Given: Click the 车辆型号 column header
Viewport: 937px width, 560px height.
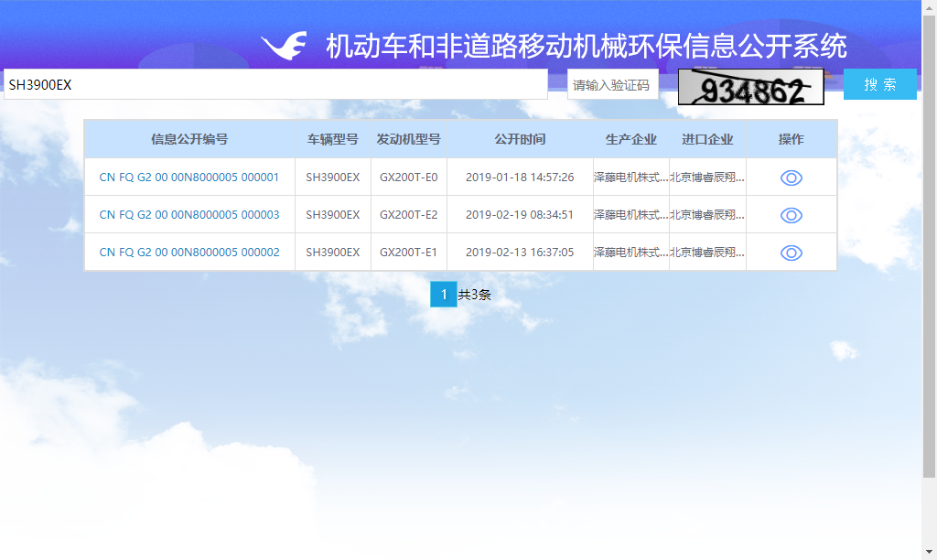Looking at the screenshot, I should tap(332, 139).
